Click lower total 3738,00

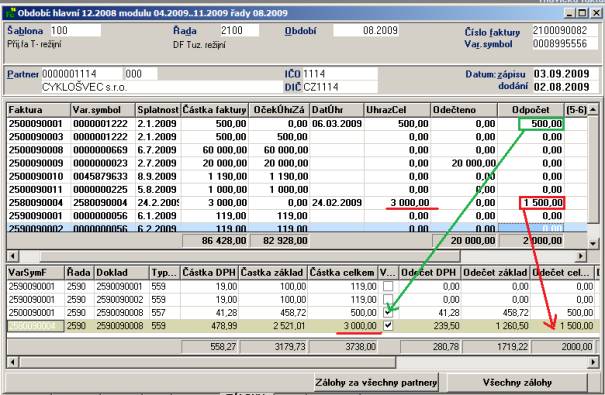[342, 346]
